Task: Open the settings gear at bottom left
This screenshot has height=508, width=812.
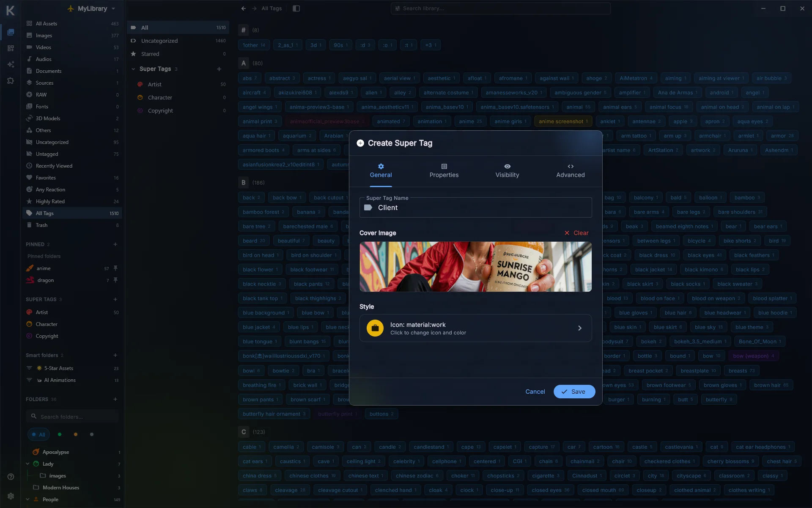Action: click(11, 496)
